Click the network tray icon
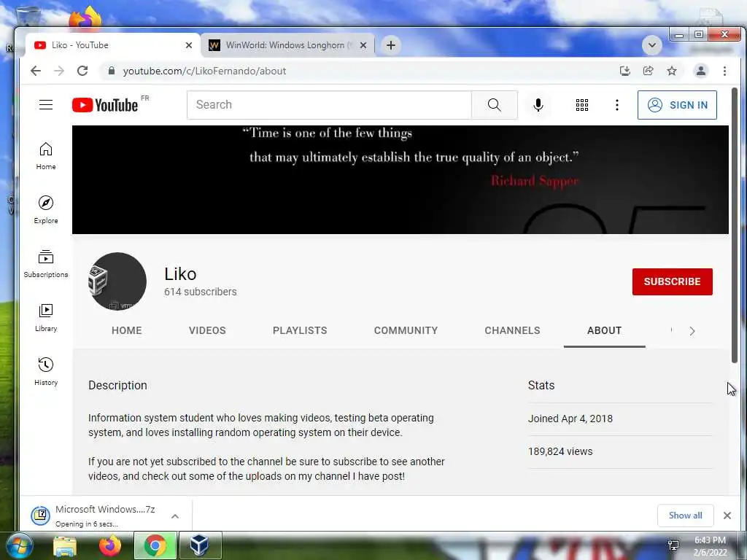Viewport: 747px width, 560px height. point(673,545)
